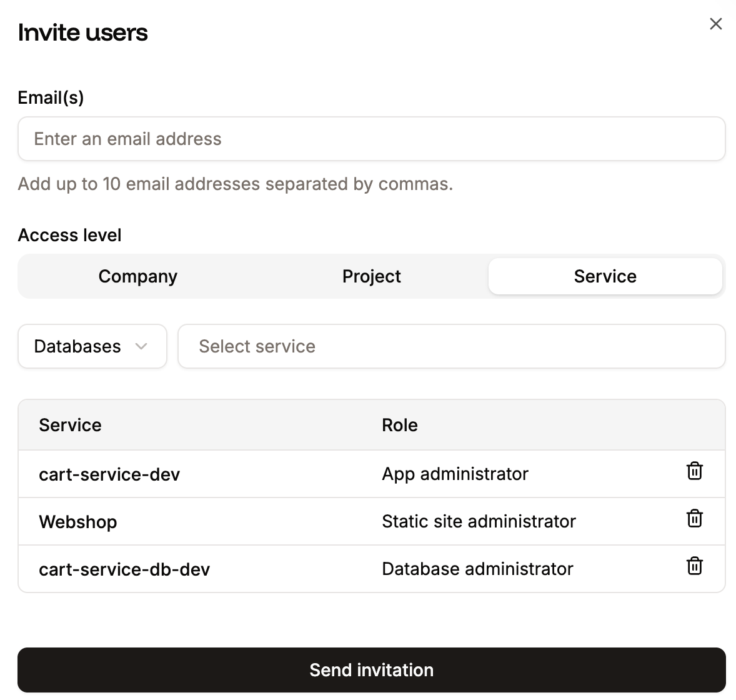Click the Role column header

tap(399, 425)
